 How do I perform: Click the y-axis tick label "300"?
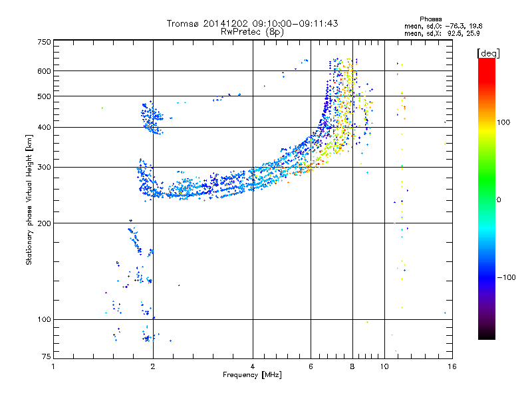pyautogui.click(x=44, y=167)
